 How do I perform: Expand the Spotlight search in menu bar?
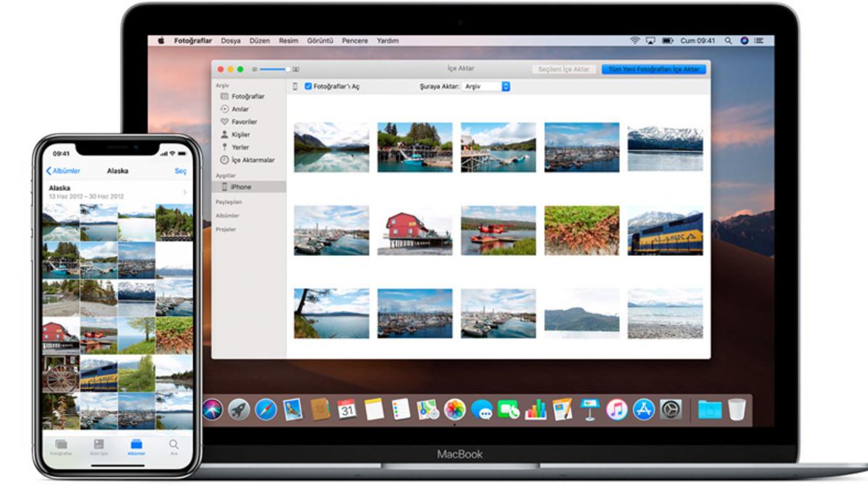click(728, 40)
